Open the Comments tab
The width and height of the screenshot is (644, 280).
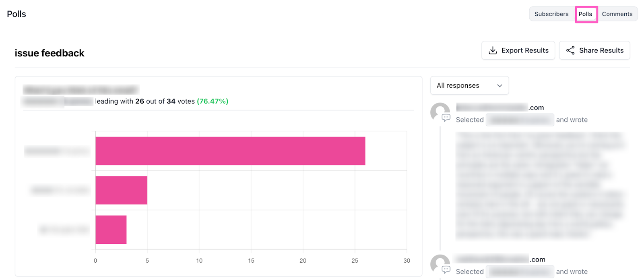click(x=617, y=14)
